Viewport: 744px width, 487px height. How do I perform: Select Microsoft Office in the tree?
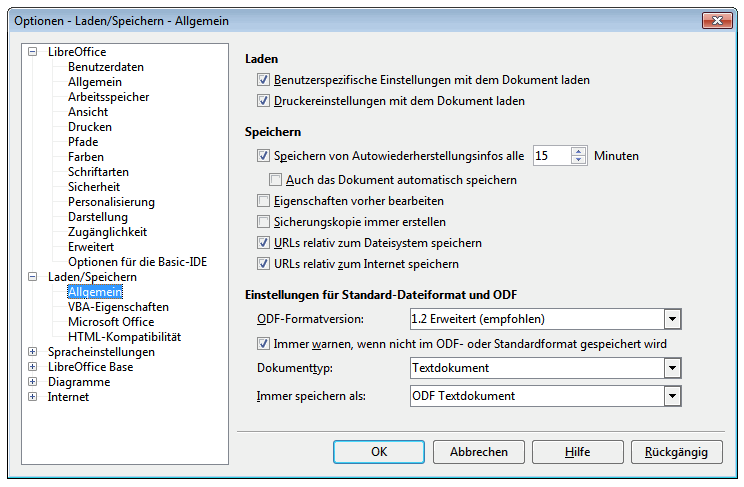[x=111, y=322]
